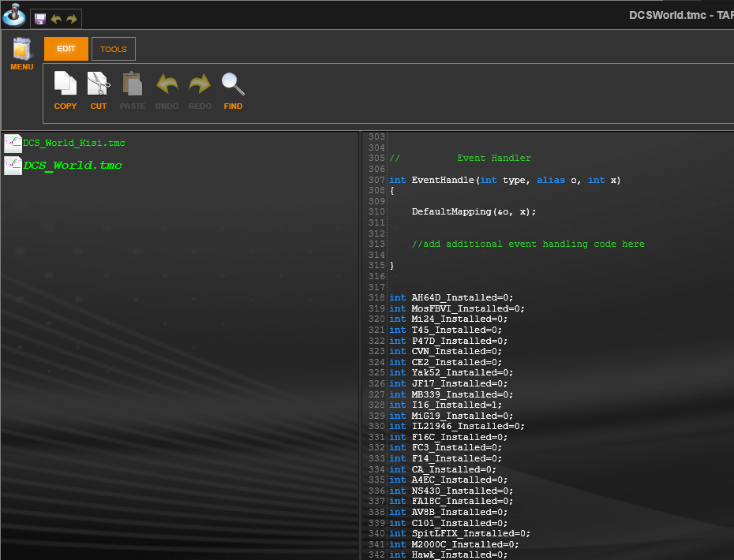734x560 pixels.
Task: Click the M2000C_Installed=0 line
Action: (x=454, y=544)
